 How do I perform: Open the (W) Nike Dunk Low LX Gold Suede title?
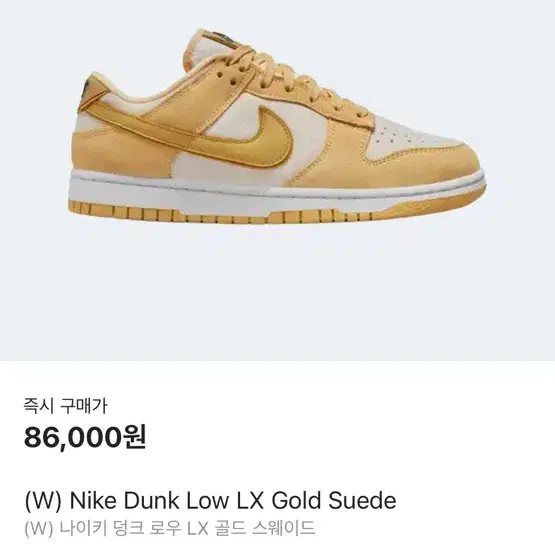(210, 500)
